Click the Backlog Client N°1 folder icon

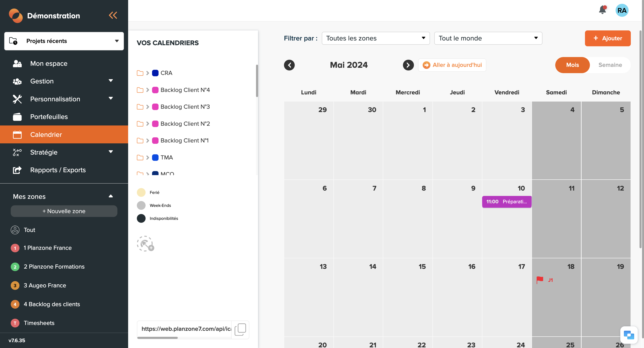140,140
